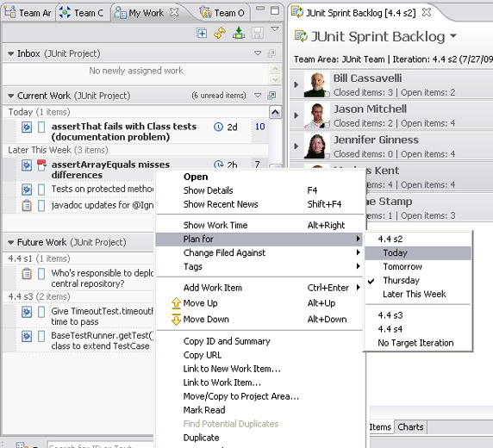This screenshot has width=493, height=448.
Task: Click Jennifer Ginness's photo
Action: 317,146
